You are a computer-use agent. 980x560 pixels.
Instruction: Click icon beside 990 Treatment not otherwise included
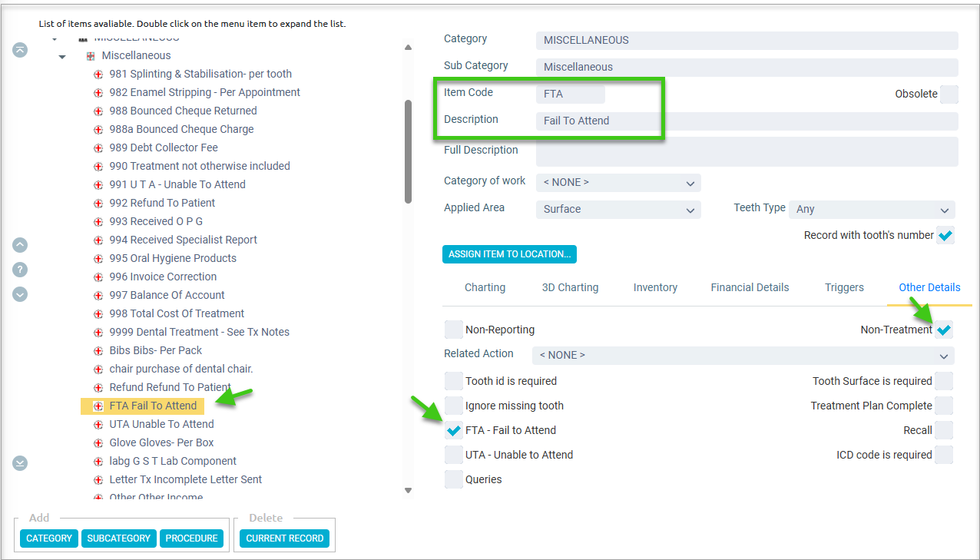(98, 167)
